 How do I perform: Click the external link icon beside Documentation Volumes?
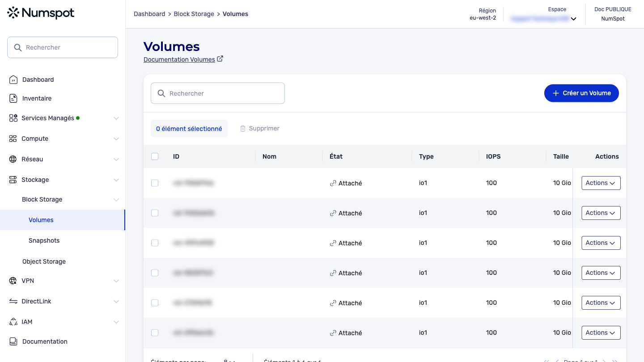(220, 59)
